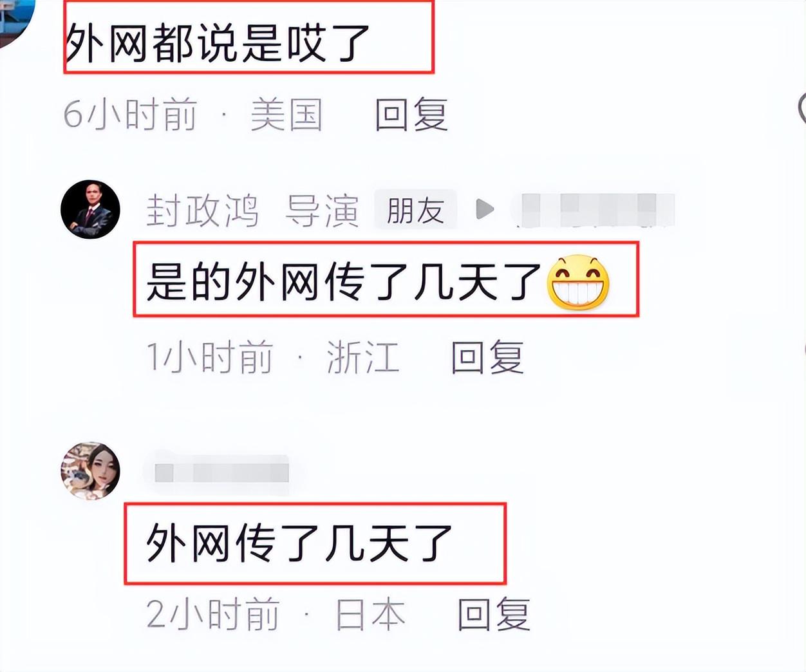Click the 1小时前 timestamp
This screenshot has height=672, width=806.
coord(210,357)
